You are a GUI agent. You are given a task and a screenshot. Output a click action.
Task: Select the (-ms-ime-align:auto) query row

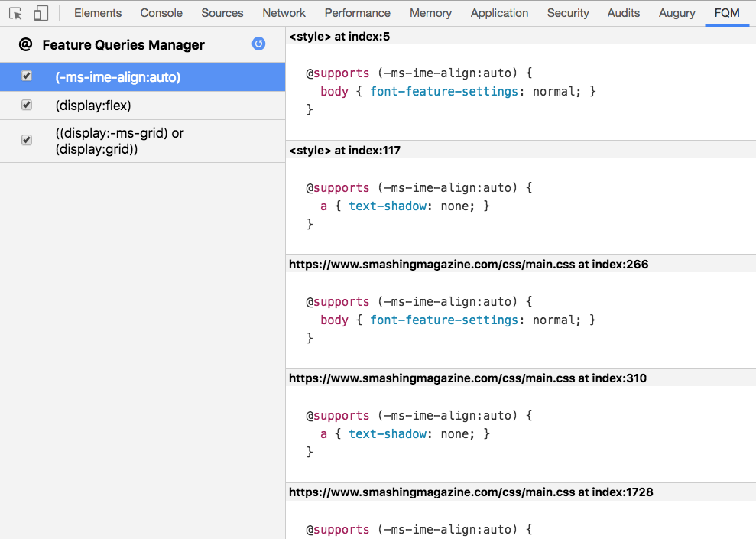click(x=143, y=76)
